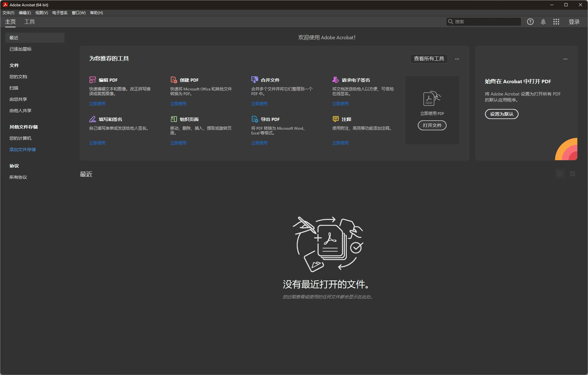The image size is (588, 375).
Task: Click the 设置为默认 button
Action: coord(502,114)
